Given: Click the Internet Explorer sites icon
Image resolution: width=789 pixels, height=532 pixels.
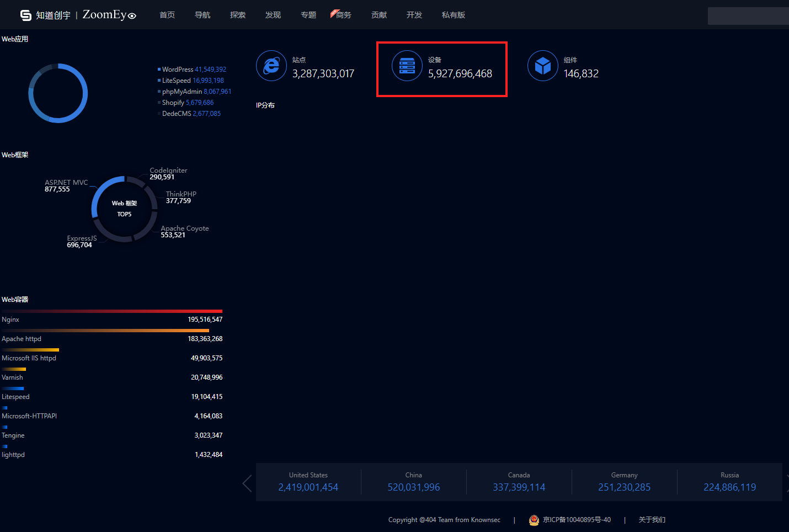Looking at the screenshot, I should click(x=271, y=66).
